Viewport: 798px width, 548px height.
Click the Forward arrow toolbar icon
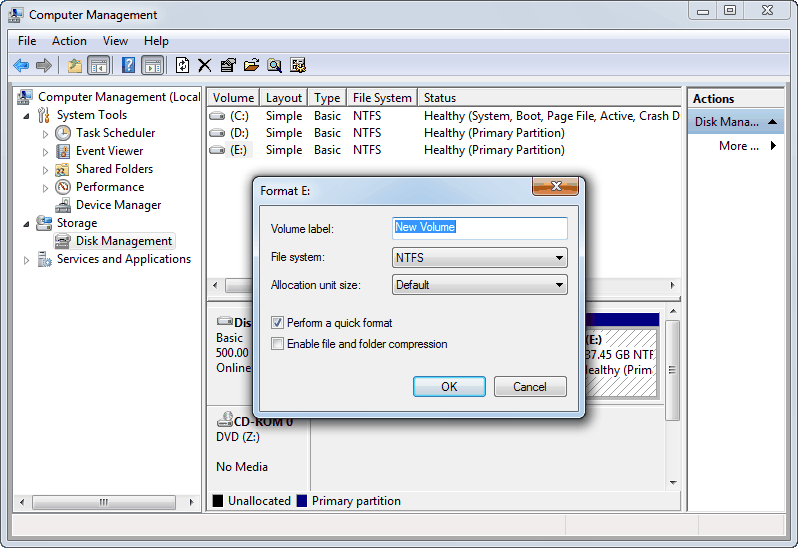(x=44, y=65)
